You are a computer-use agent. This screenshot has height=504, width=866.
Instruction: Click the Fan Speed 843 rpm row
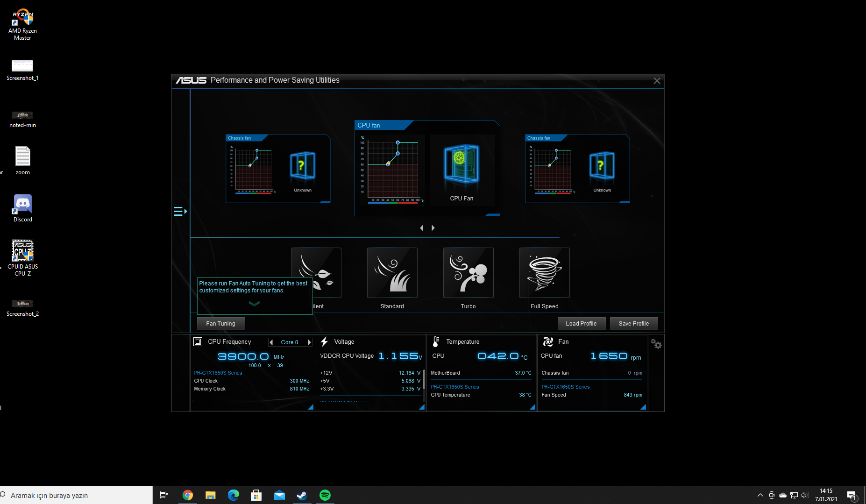pyautogui.click(x=592, y=395)
